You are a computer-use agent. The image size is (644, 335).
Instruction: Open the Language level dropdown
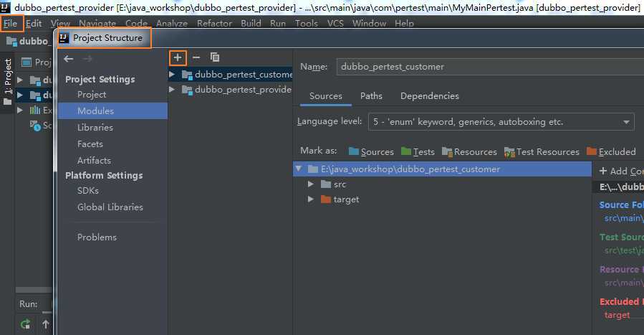(x=501, y=122)
